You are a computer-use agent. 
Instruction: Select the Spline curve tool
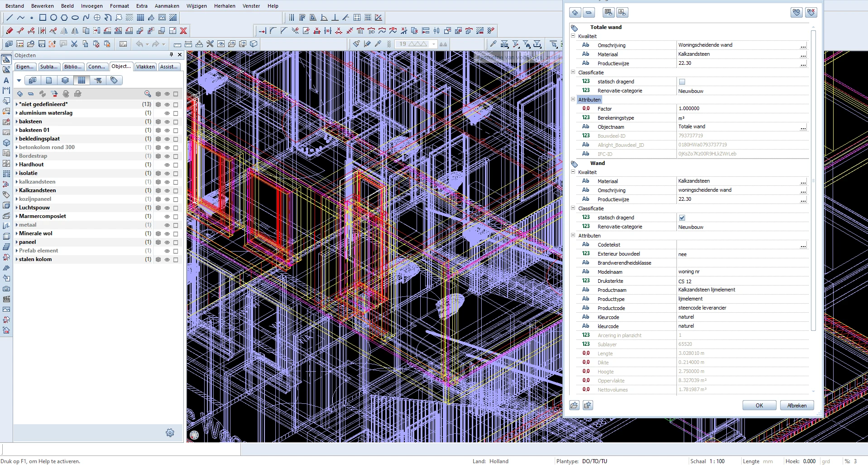coord(86,18)
